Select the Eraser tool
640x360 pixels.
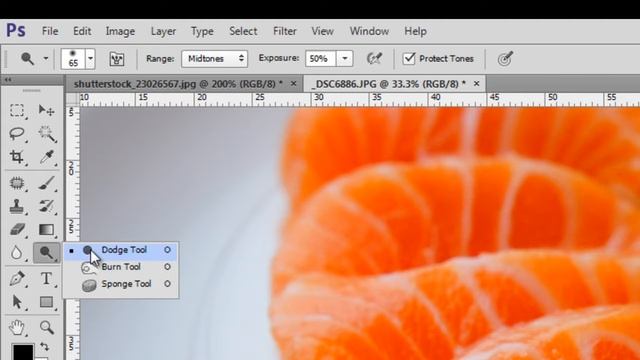pos(17,230)
